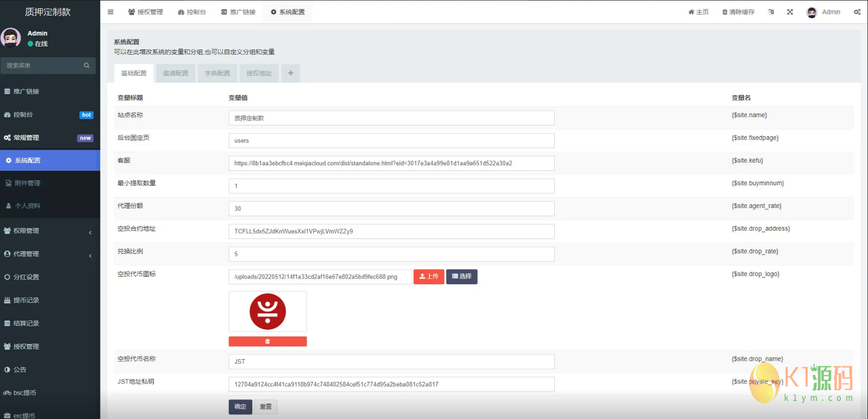868x419 pixels.
Task: Click the 兑换比例 input field
Action: 392,254
